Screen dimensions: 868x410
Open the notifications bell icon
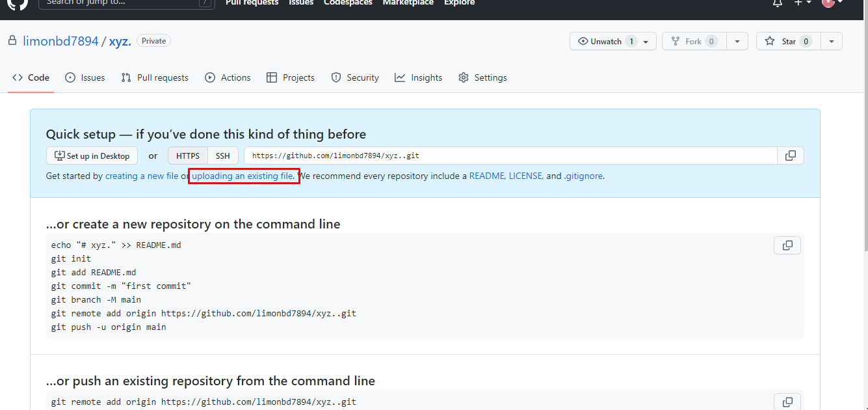coord(777,3)
